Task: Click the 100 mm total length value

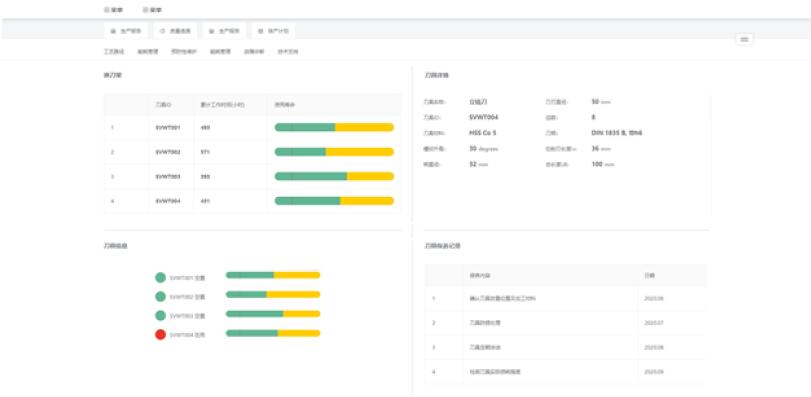Action: [x=603, y=164]
